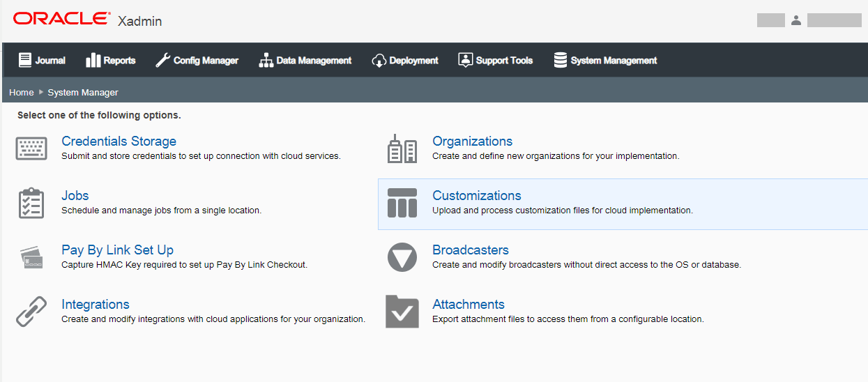Click 'Schedule and manage jobs' description text
Image resolution: width=868 pixels, height=382 pixels.
(162, 211)
